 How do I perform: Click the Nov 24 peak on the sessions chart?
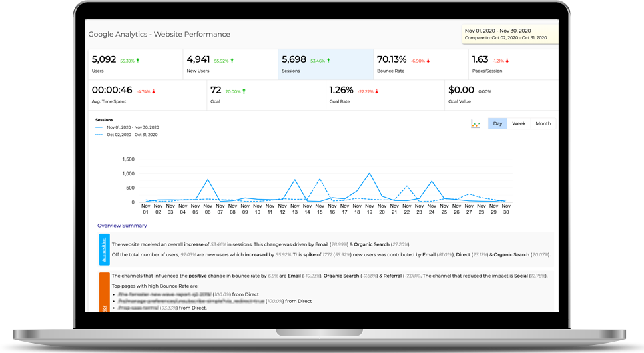432,181
